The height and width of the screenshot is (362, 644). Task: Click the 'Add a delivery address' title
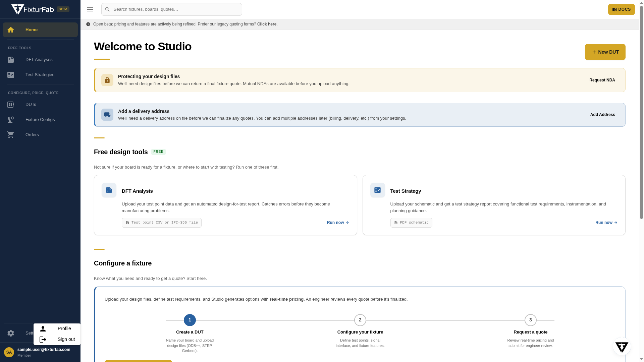(144, 111)
